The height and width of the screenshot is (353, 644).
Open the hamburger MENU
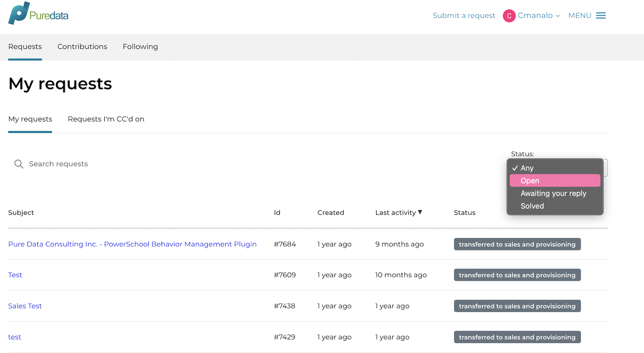point(601,15)
